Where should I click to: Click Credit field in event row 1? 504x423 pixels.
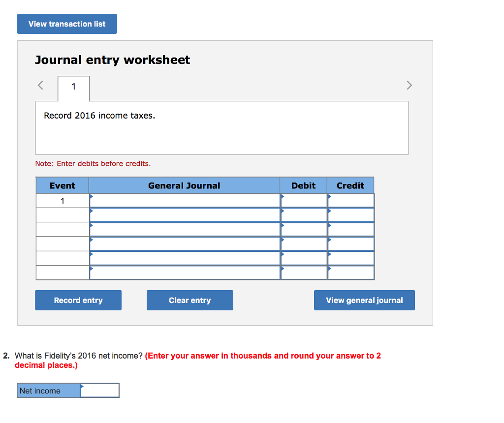[x=351, y=201]
